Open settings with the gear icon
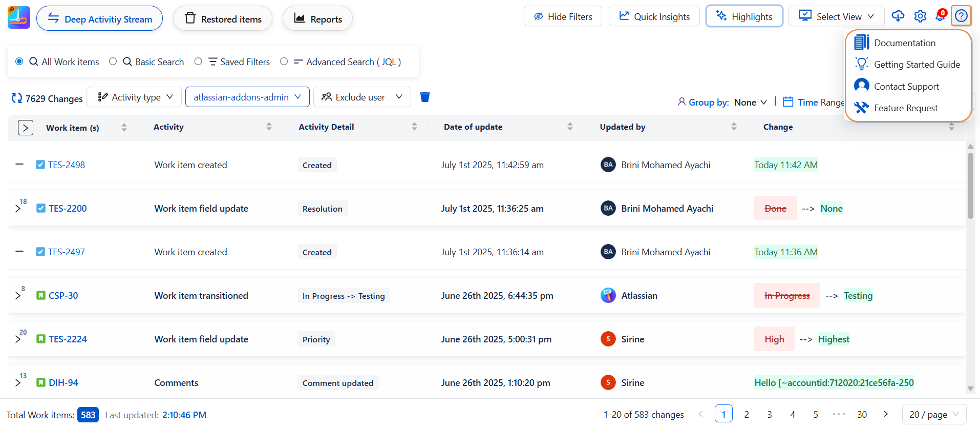The height and width of the screenshot is (428, 980). pyautogui.click(x=920, y=16)
